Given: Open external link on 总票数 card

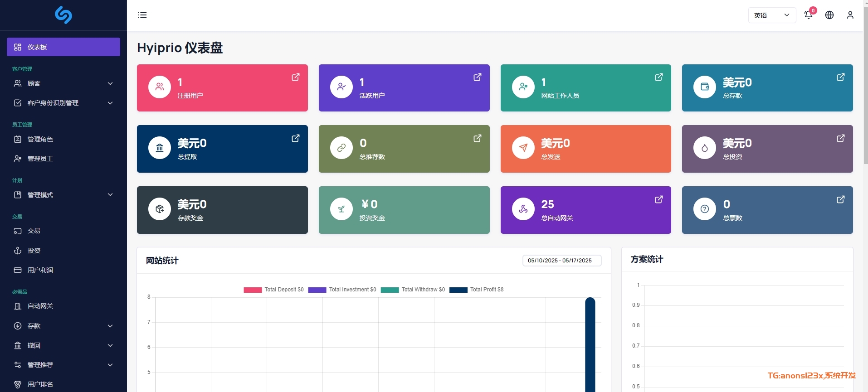Looking at the screenshot, I should tap(841, 199).
